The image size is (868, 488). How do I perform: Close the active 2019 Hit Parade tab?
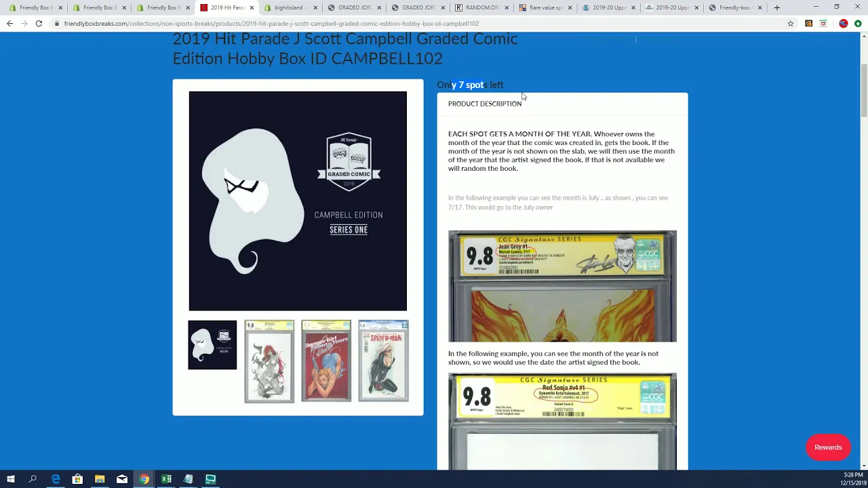252,7
